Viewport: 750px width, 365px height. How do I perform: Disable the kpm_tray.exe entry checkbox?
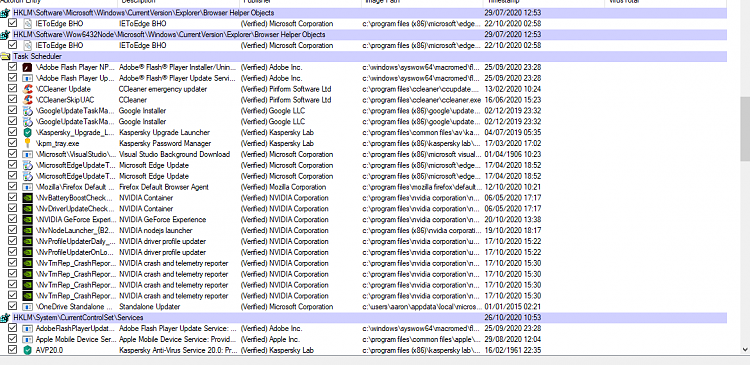point(13,144)
